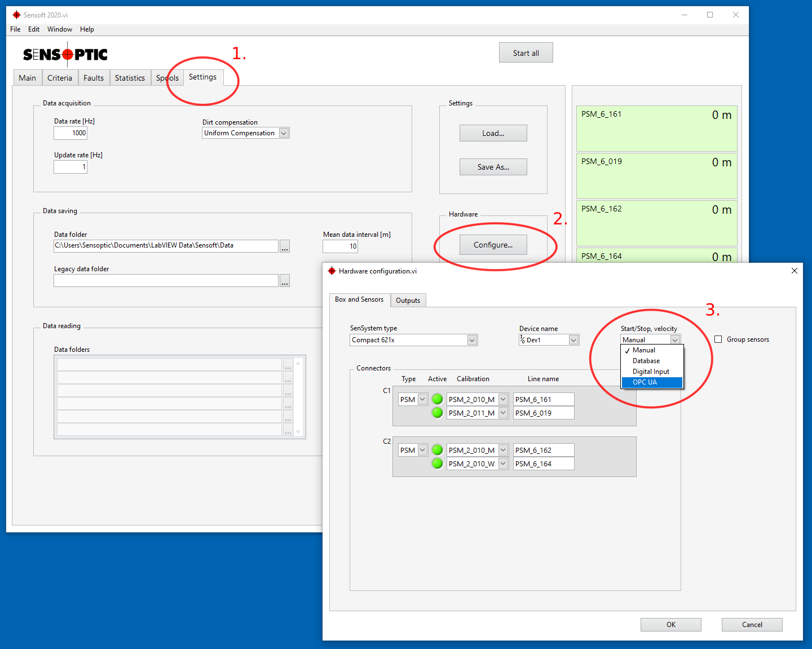Click the Data folders list scroll-down arrow
Viewport: 812px width, 649px height.
coord(298,432)
